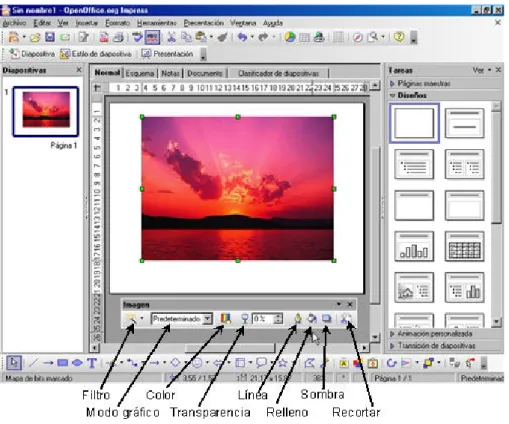509x424 pixels.
Task: Open the Navigator compass icon
Action: [x=358, y=37]
